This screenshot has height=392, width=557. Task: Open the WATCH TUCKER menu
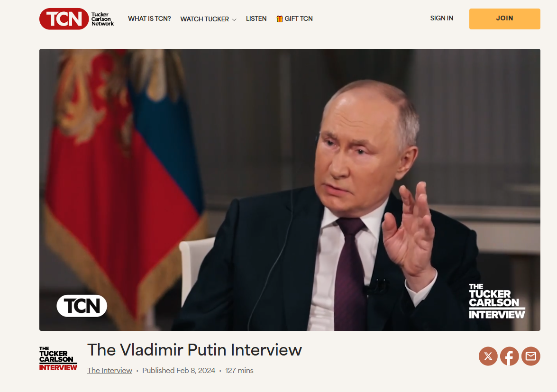(x=208, y=19)
